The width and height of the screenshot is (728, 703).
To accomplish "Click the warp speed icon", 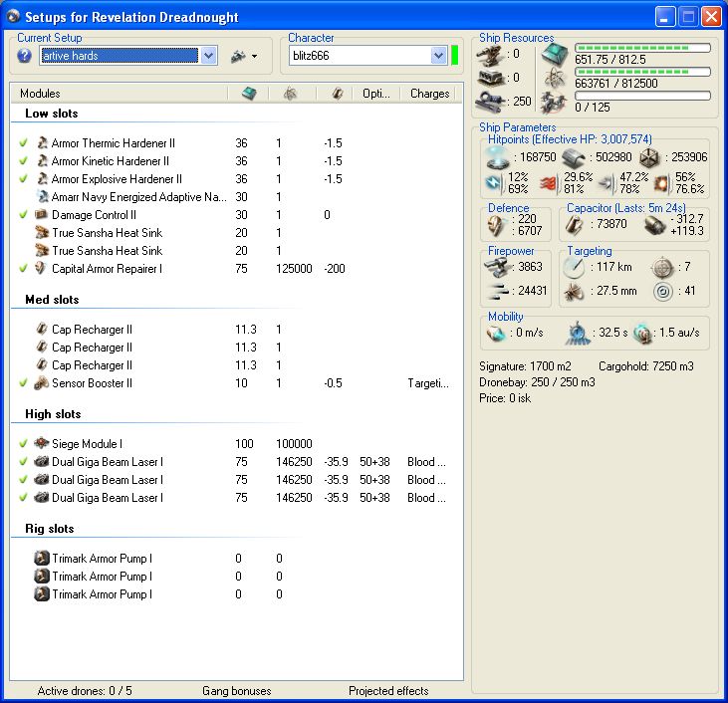I will pos(642,333).
